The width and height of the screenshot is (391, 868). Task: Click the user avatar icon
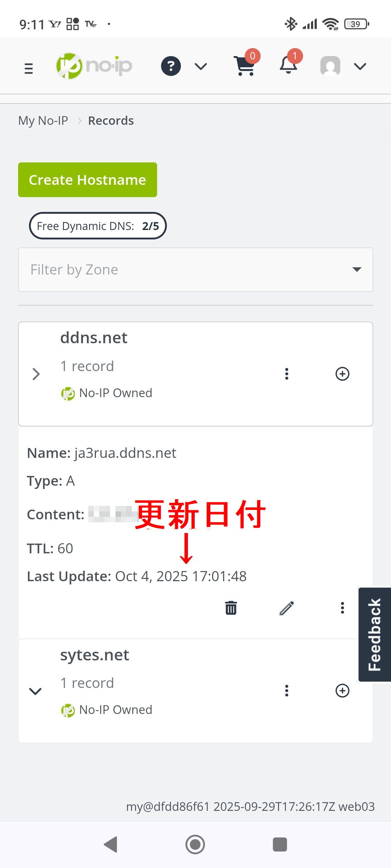point(330,66)
